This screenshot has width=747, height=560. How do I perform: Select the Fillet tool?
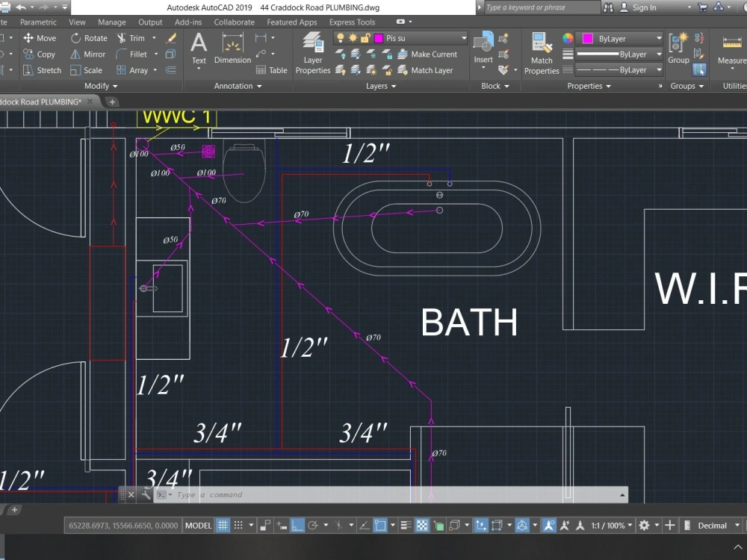pos(137,54)
